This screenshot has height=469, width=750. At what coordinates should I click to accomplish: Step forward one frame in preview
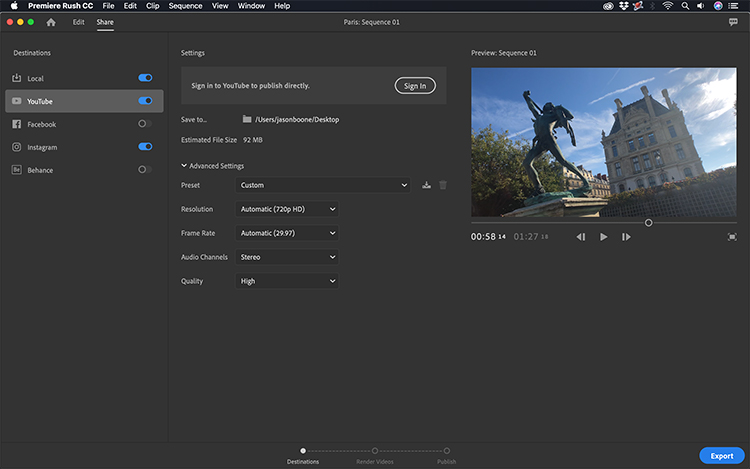(626, 237)
